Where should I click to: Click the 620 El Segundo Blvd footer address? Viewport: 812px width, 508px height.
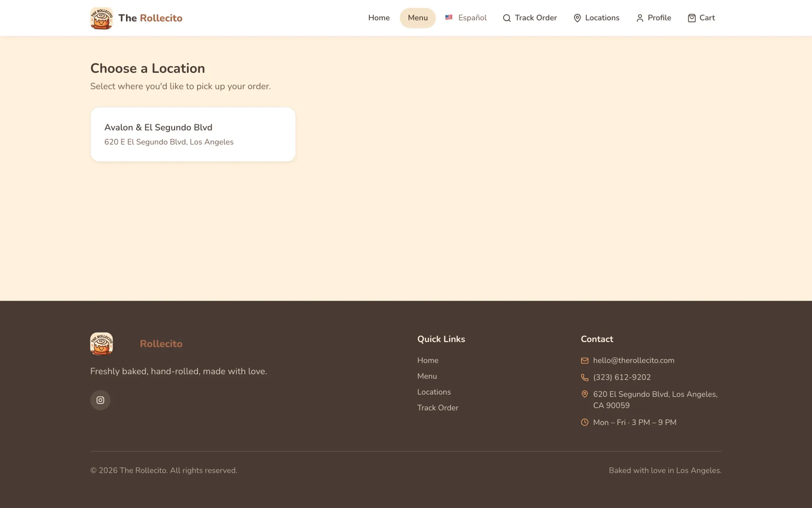tap(655, 400)
